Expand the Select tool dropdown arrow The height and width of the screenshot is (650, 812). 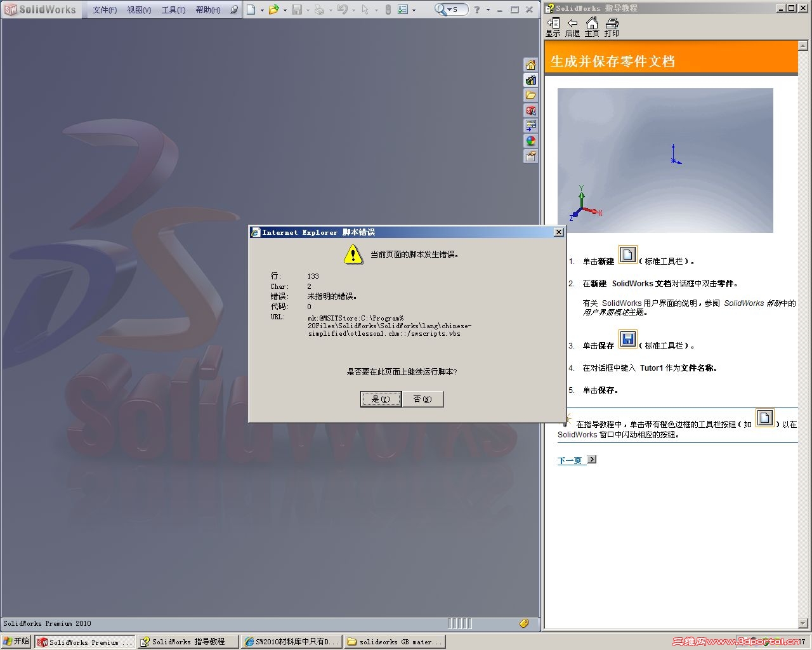tap(376, 10)
